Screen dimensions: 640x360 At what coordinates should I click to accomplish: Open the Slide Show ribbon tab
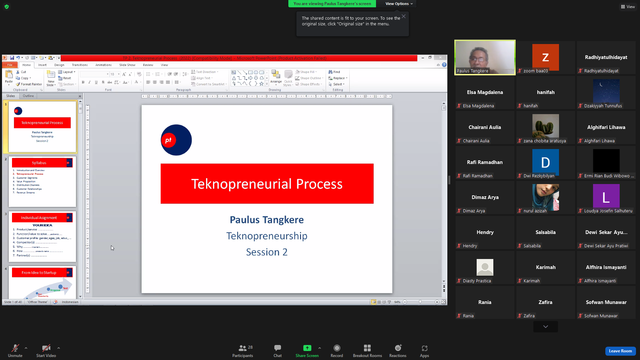click(127, 65)
